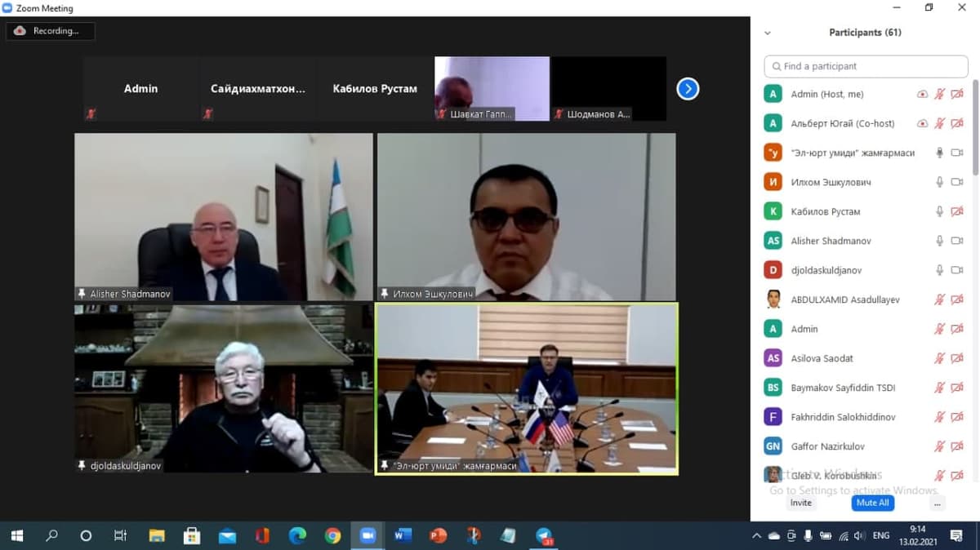Show hidden system tray icons
The image size is (980, 550).
click(x=756, y=536)
